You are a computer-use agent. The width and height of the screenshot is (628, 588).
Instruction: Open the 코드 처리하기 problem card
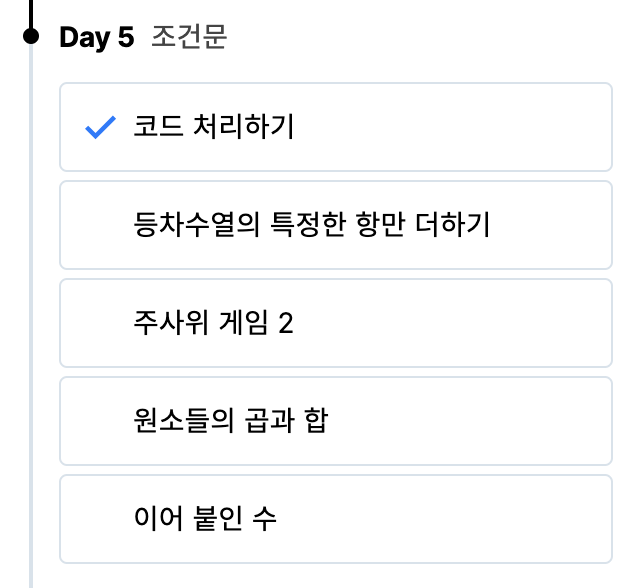tap(450, 127)
